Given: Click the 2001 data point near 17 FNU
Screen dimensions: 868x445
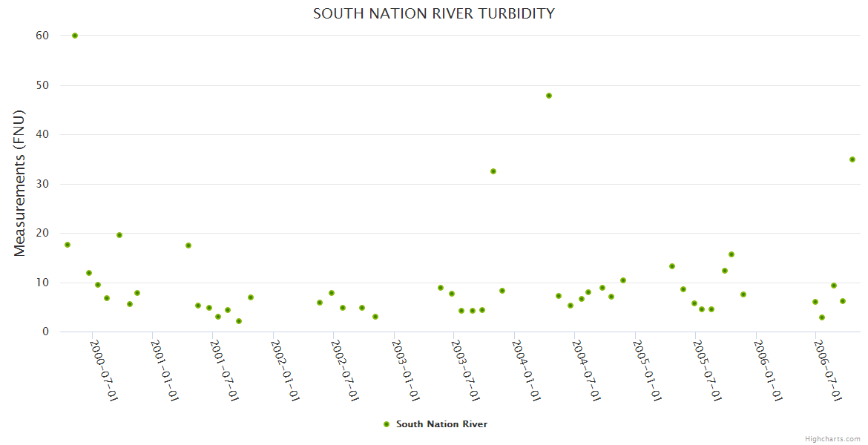Looking at the screenshot, I should click(188, 245).
